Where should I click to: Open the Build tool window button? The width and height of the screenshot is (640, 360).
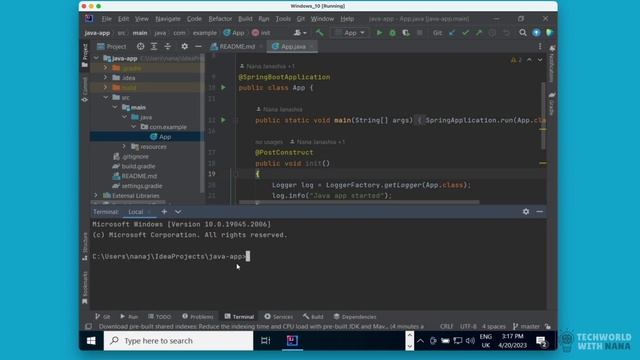(x=313, y=317)
